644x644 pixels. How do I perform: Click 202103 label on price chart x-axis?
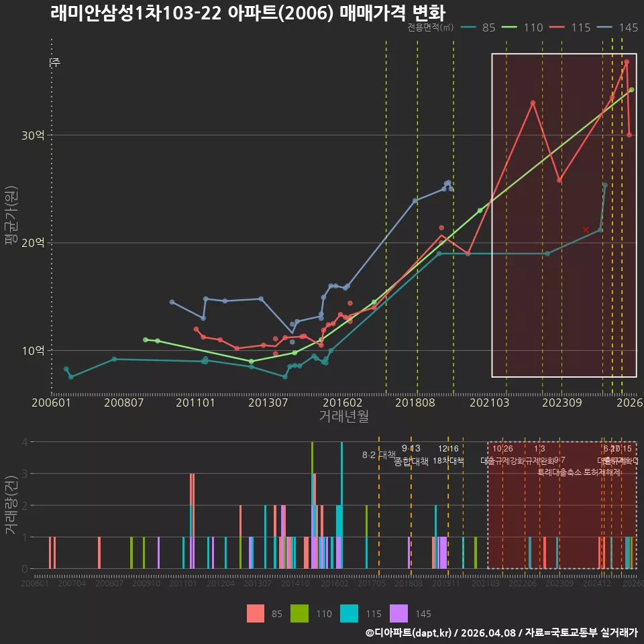click(489, 402)
